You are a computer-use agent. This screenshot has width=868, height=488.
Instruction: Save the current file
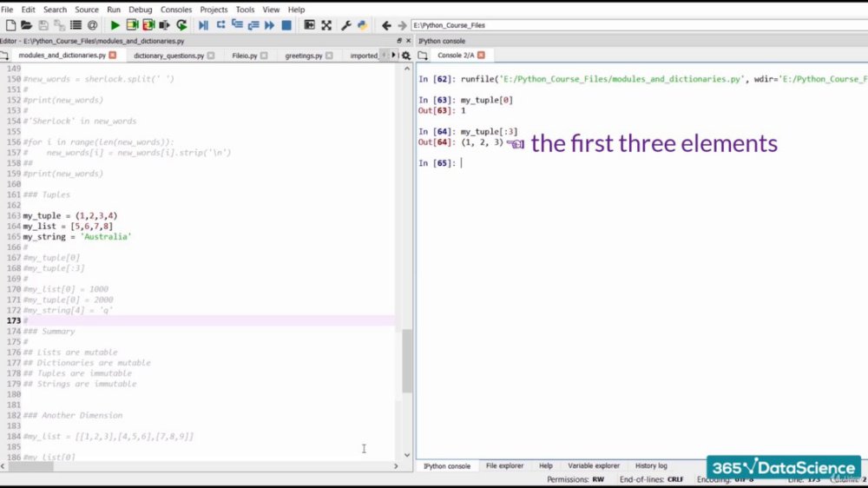coord(43,25)
